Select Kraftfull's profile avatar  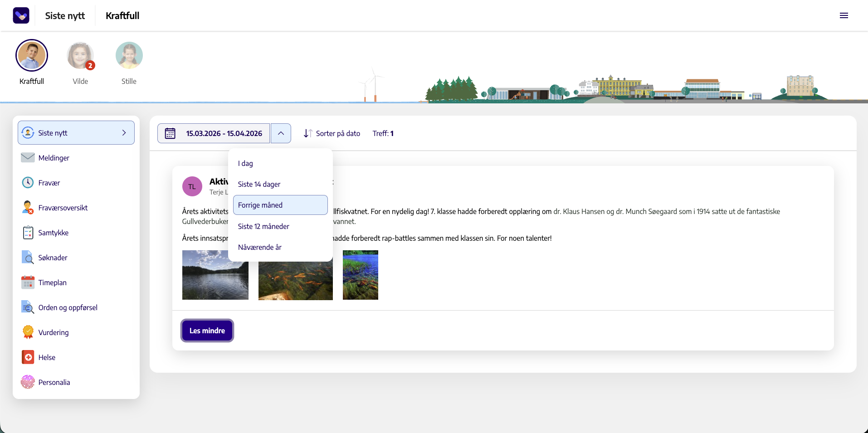pyautogui.click(x=32, y=55)
